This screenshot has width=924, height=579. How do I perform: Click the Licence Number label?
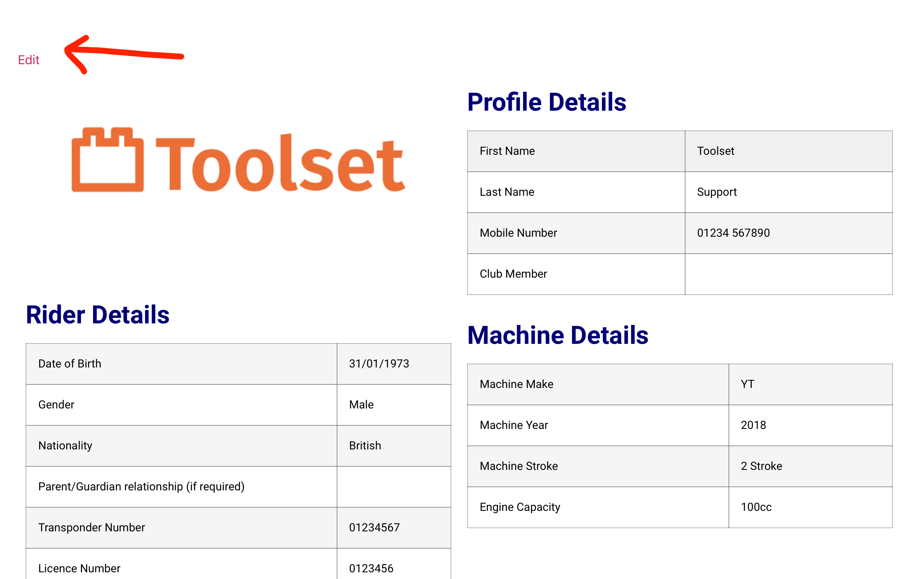pyautogui.click(x=79, y=568)
